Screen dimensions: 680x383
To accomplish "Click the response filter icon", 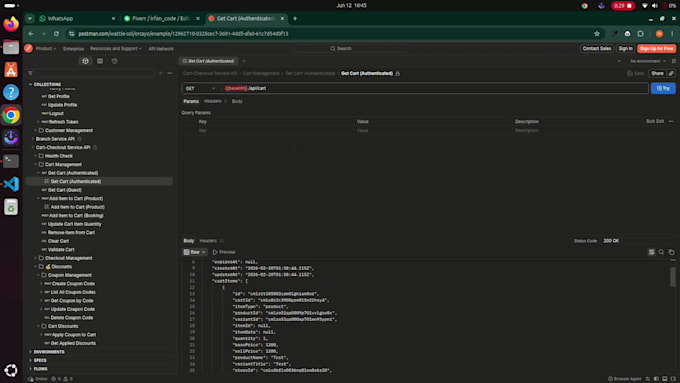I will pos(651,252).
